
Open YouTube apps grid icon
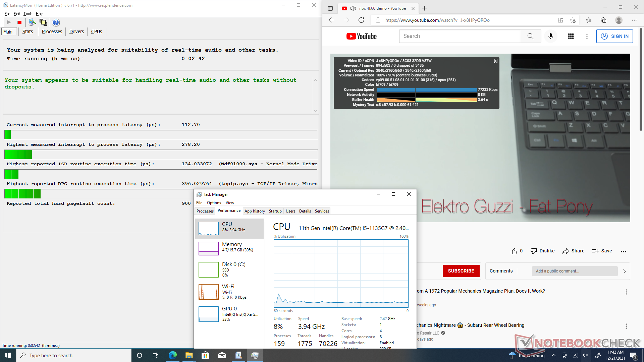point(571,36)
